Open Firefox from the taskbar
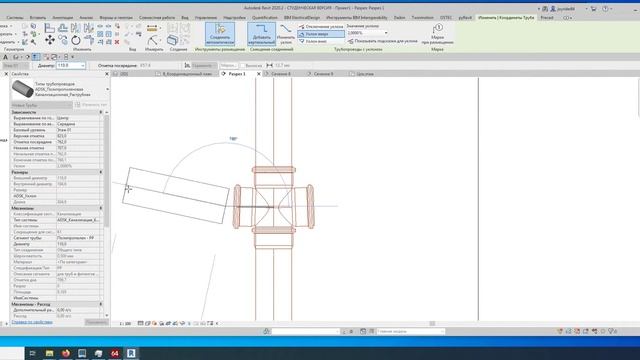 (66, 353)
